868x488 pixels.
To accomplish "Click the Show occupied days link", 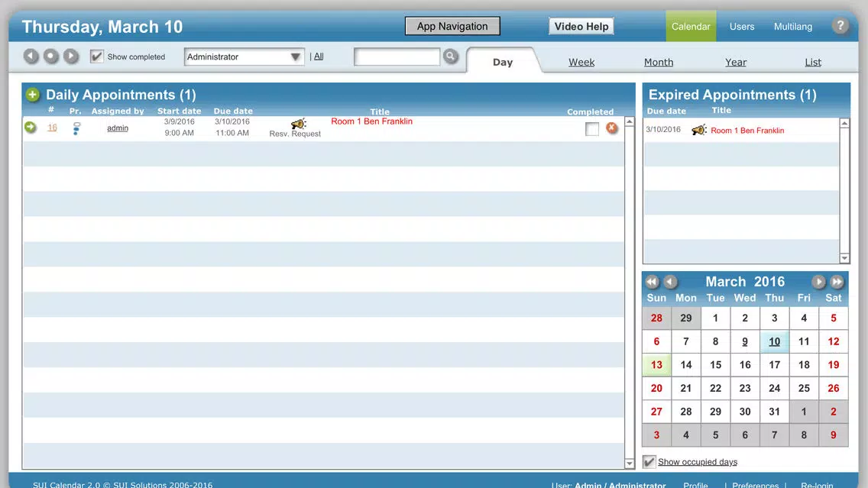I will tap(698, 461).
